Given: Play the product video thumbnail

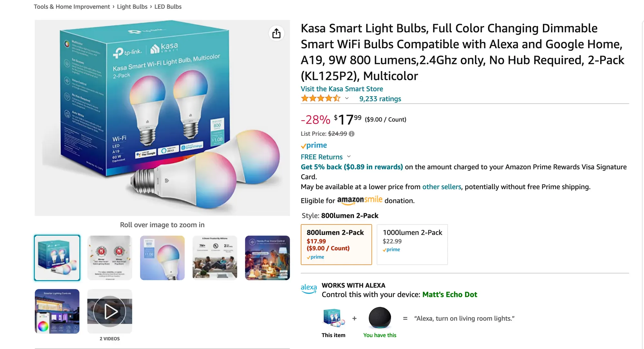Looking at the screenshot, I should [x=109, y=311].
